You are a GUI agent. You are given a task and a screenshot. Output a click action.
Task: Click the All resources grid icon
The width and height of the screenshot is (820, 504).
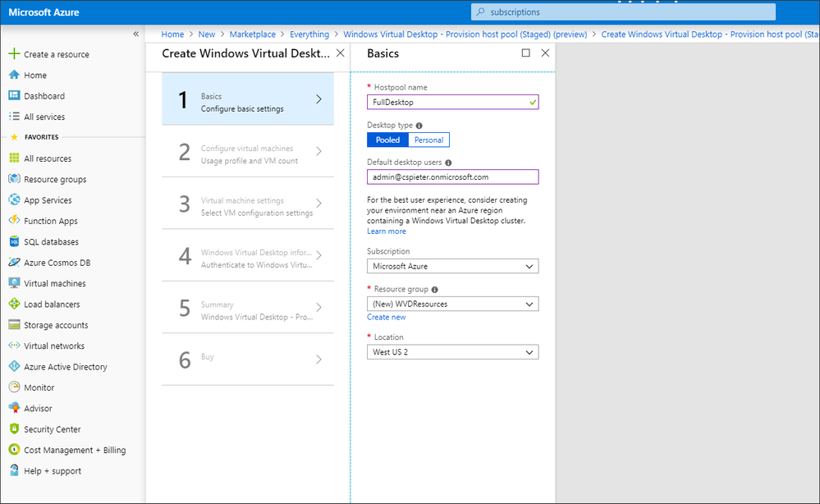coord(14,158)
